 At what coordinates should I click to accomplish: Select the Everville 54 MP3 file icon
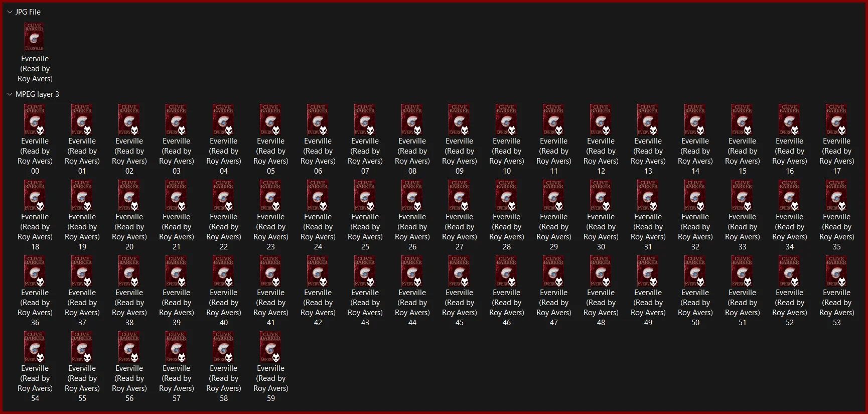point(35,347)
